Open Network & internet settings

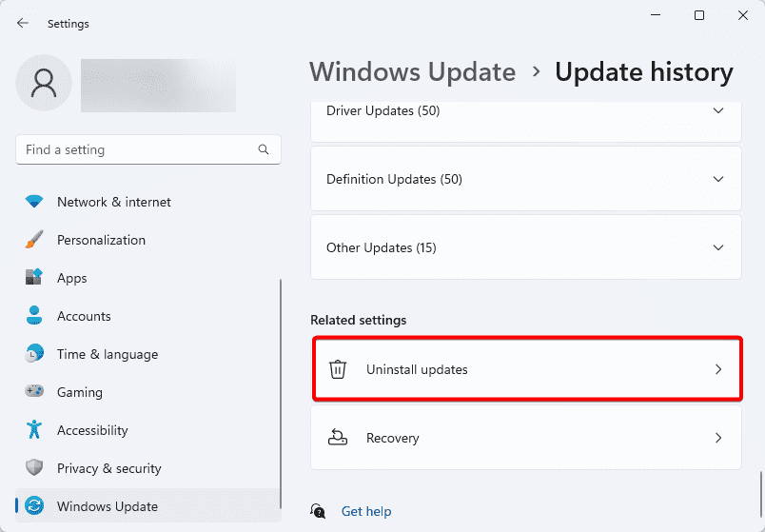(148, 202)
